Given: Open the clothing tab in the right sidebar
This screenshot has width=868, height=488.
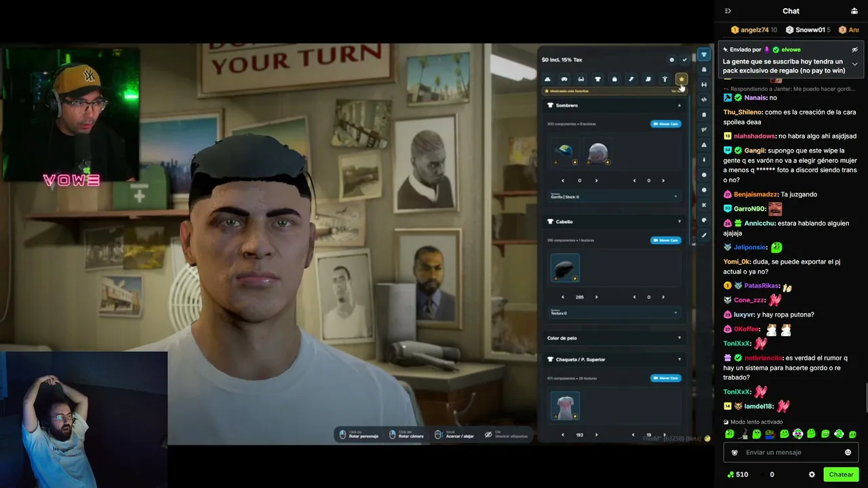Looking at the screenshot, I should point(704,54).
